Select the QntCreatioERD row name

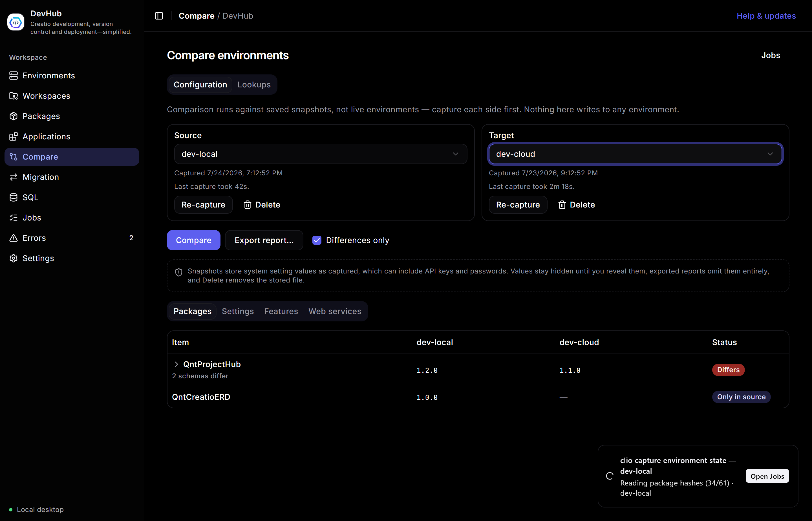click(201, 397)
